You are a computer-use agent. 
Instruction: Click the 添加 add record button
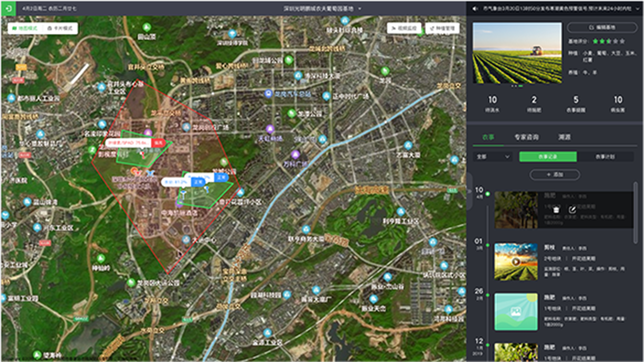point(554,174)
